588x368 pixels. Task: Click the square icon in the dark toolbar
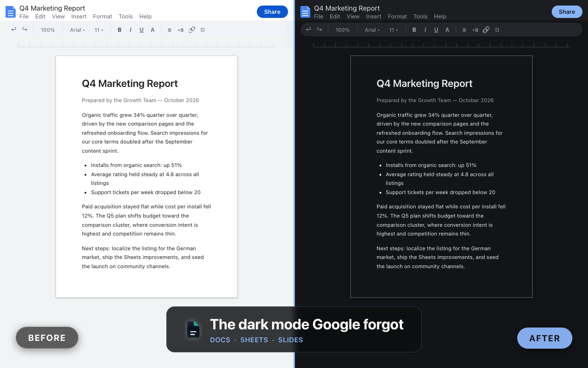pos(497,30)
